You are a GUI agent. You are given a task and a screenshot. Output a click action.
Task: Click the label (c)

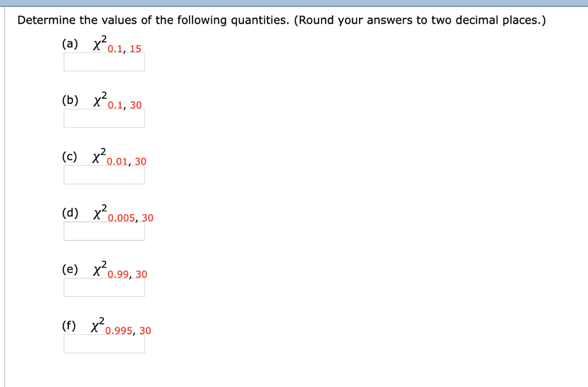coord(70,156)
